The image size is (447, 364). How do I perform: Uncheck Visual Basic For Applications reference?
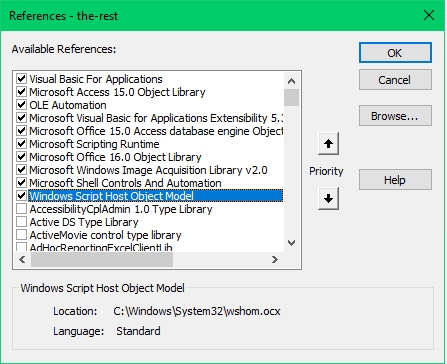point(22,79)
